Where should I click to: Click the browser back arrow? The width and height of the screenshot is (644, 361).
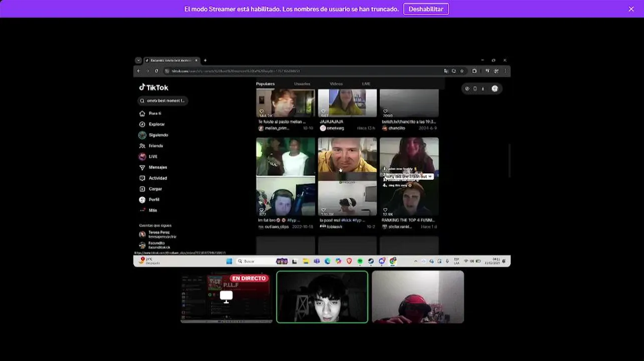(x=139, y=71)
